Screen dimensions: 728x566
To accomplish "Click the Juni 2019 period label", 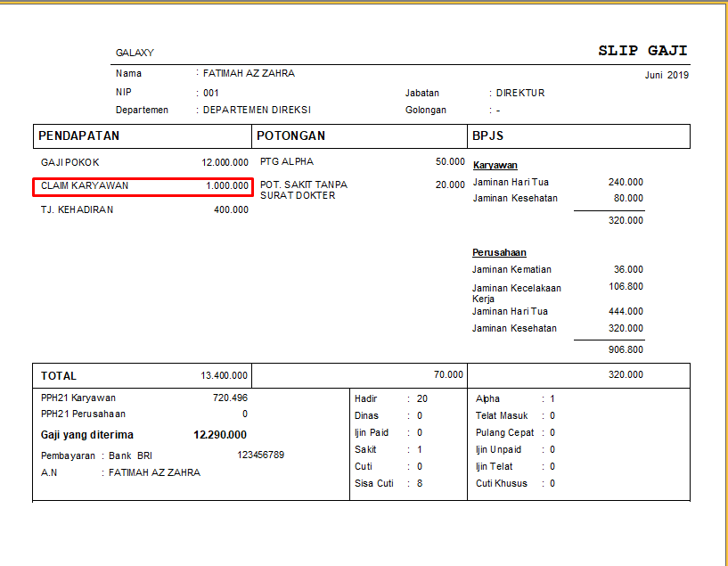I will point(667,75).
